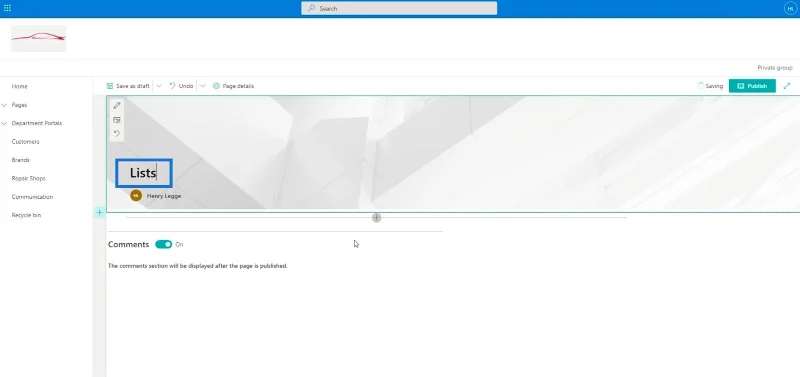Click the reset image icon in title area
Screen dimensions: 800x377
tap(117, 134)
